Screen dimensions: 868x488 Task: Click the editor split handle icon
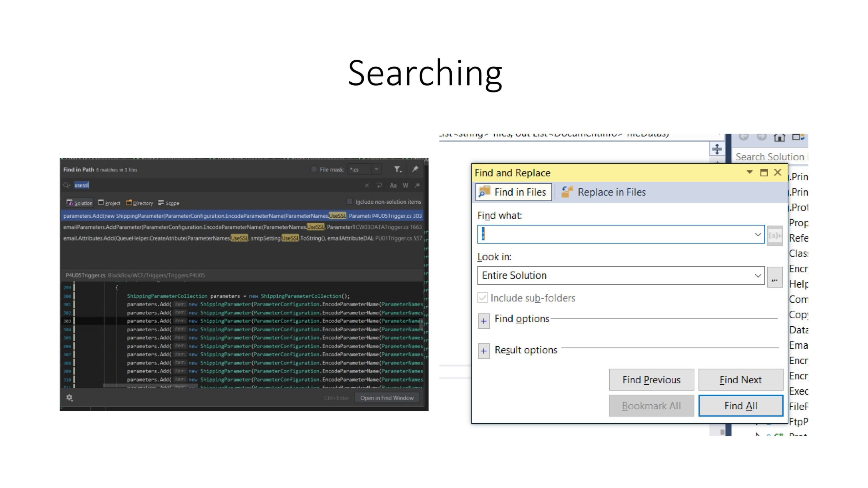coord(717,149)
